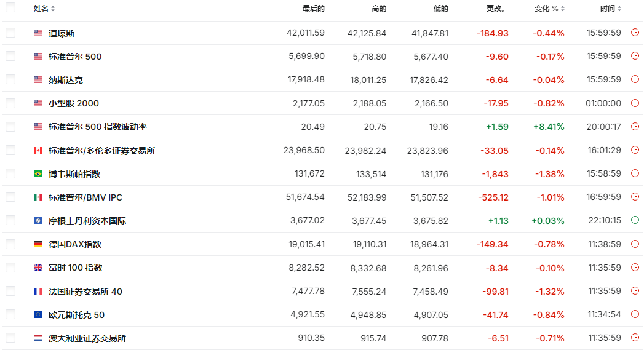Sort the table by 姓名 column
This screenshot has width=644, height=350.
(44, 9)
